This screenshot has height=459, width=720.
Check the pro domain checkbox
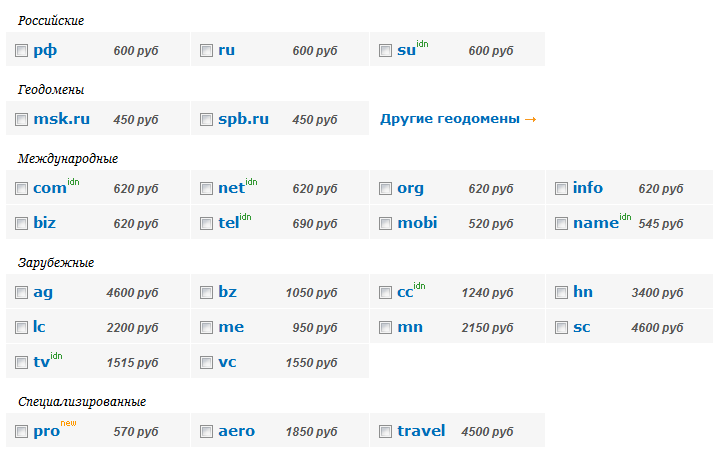pos(22,431)
